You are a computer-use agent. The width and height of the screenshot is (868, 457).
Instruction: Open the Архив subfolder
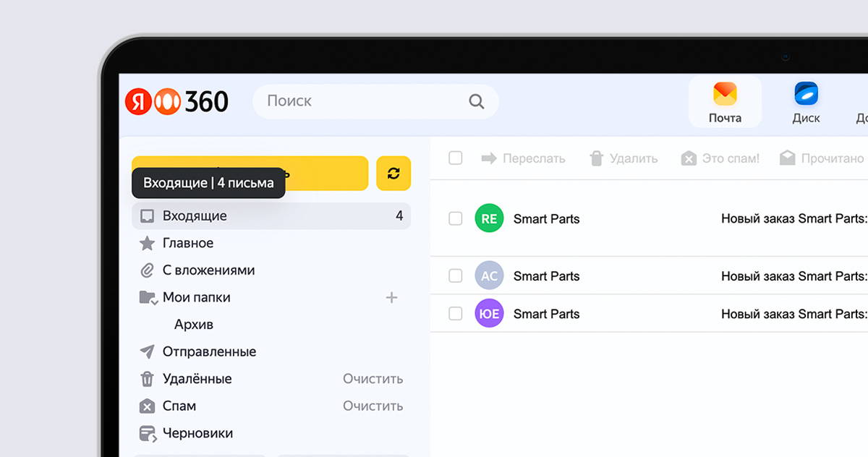[194, 325]
